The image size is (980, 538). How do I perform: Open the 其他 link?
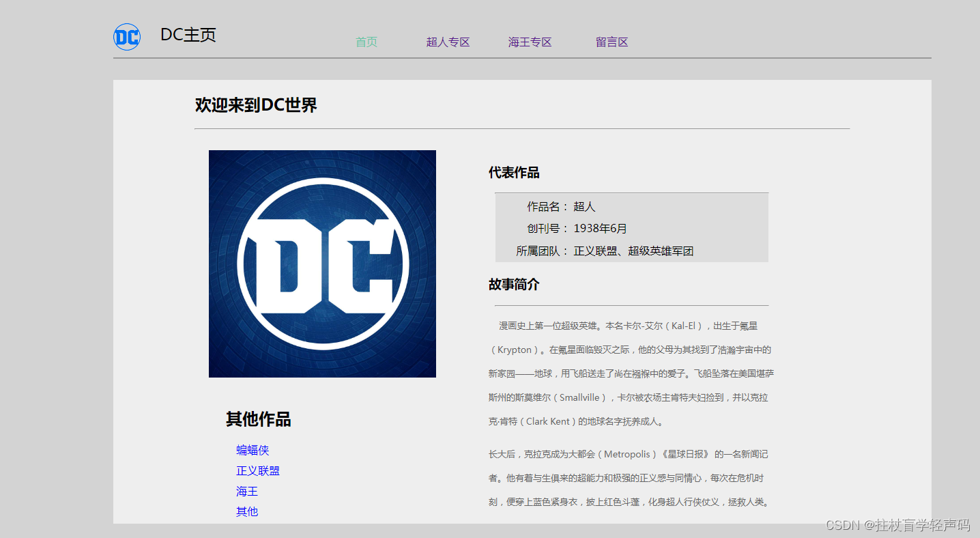[247, 511]
